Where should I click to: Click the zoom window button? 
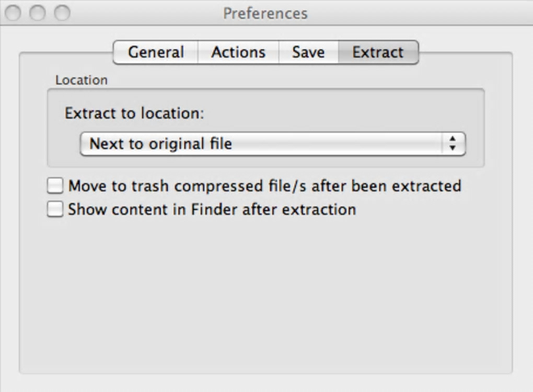[62, 13]
